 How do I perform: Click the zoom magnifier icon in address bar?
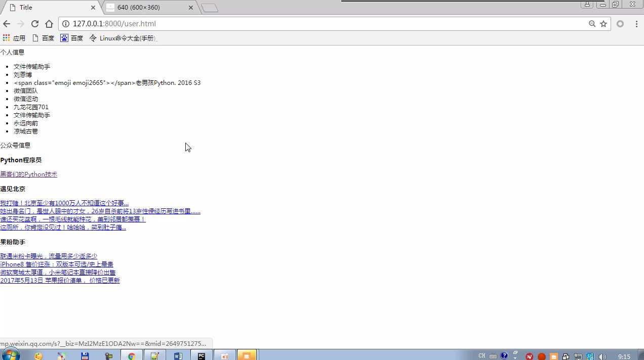pos(592,24)
